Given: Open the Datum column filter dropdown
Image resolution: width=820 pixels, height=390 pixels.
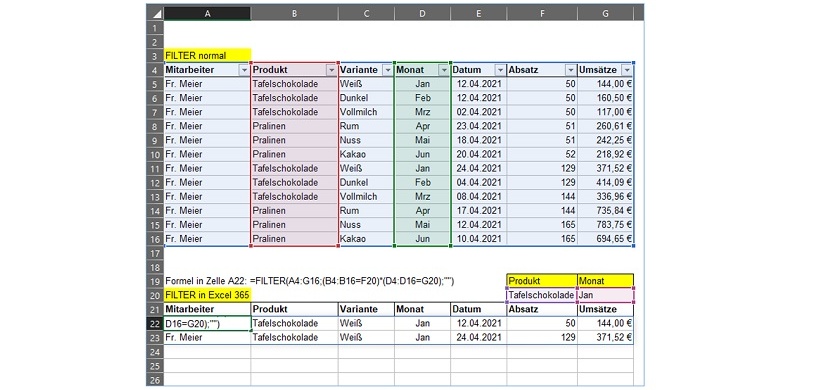Looking at the screenshot, I should pyautogui.click(x=500, y=70).
